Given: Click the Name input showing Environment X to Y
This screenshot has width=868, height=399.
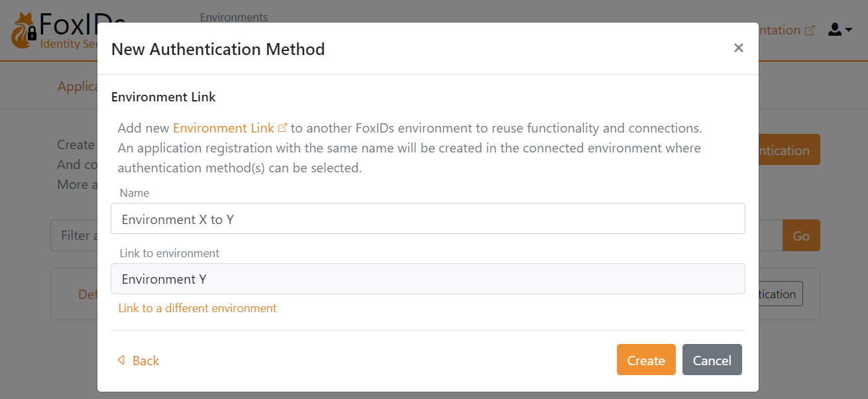Looking at the screenshot, I should [x=427, y=218].
